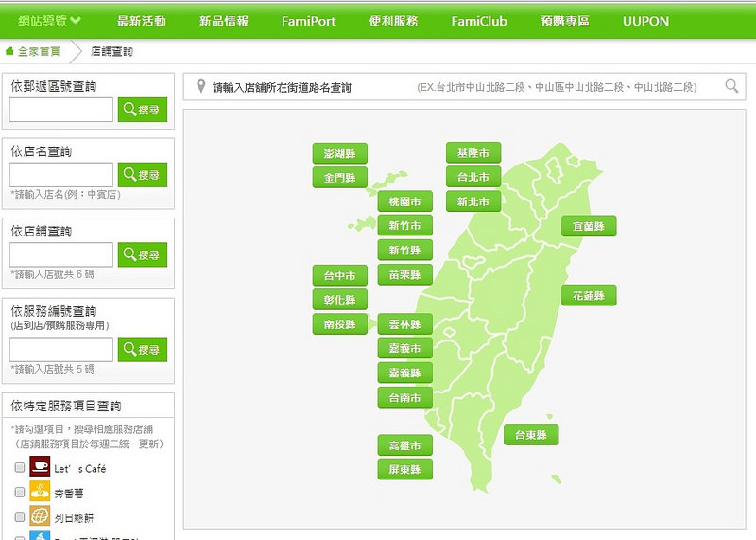The image size is (756, 540).
Task: Click the Let's Café coffee cup icon
Action: point(40,467)
